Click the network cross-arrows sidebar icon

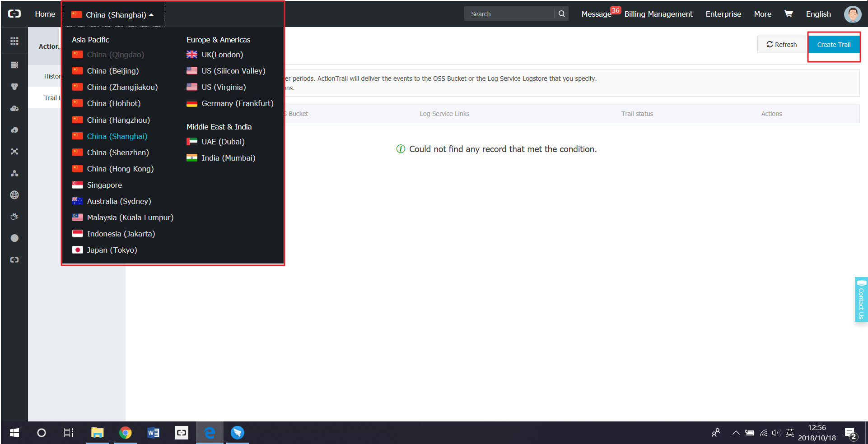click(14, 152)
